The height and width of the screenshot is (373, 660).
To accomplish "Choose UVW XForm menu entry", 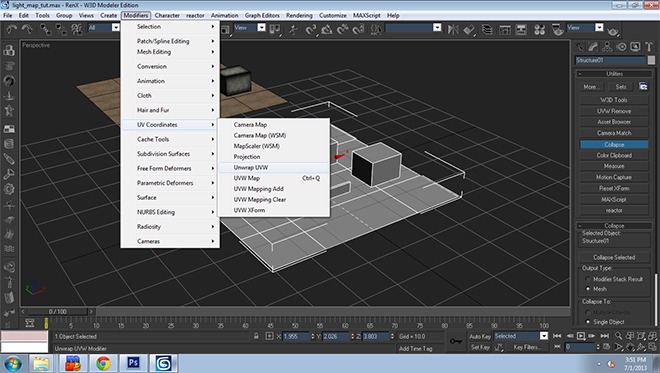I will [x=274, y=210].
